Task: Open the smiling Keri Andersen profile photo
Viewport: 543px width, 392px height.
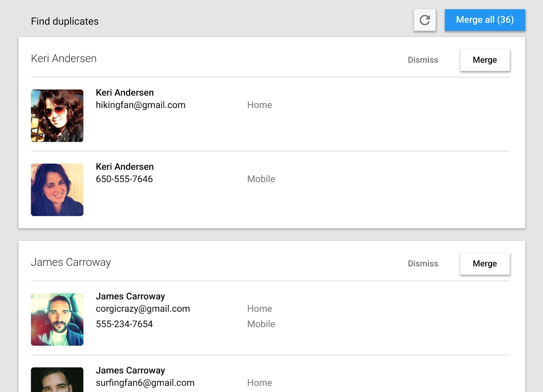Action: [57, 189]
